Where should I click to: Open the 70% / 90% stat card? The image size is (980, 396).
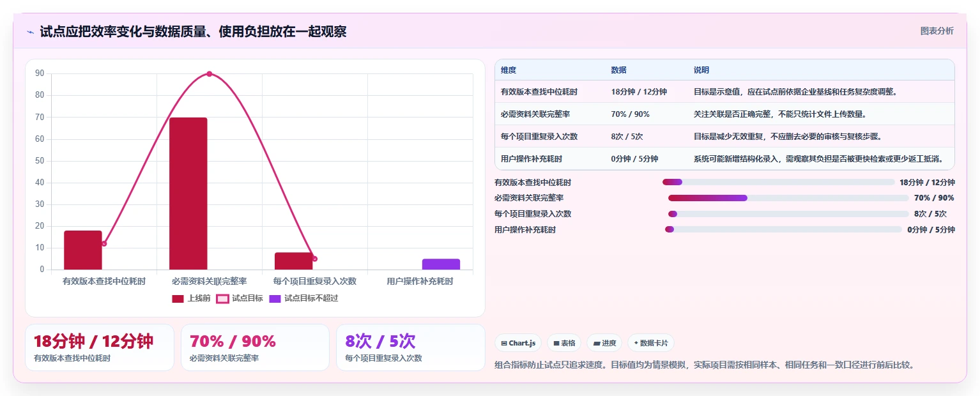255,347
